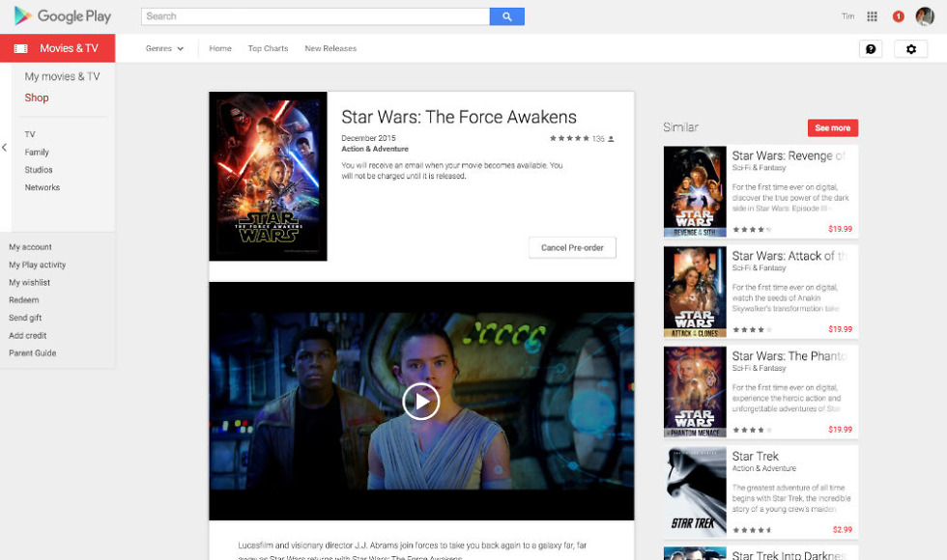
Task: Open My wishlist in the sidebar
Action: (30, 283)
